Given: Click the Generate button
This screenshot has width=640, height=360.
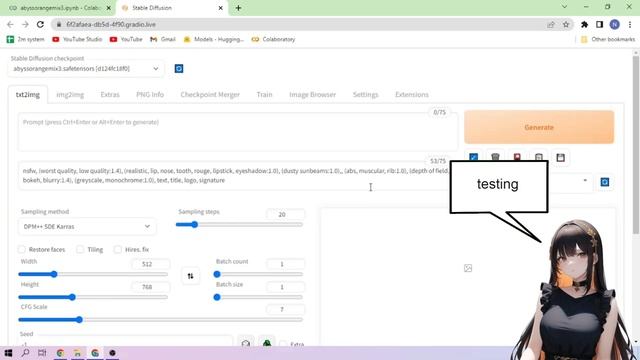Looking at the screenshot, I should (539, 127).
